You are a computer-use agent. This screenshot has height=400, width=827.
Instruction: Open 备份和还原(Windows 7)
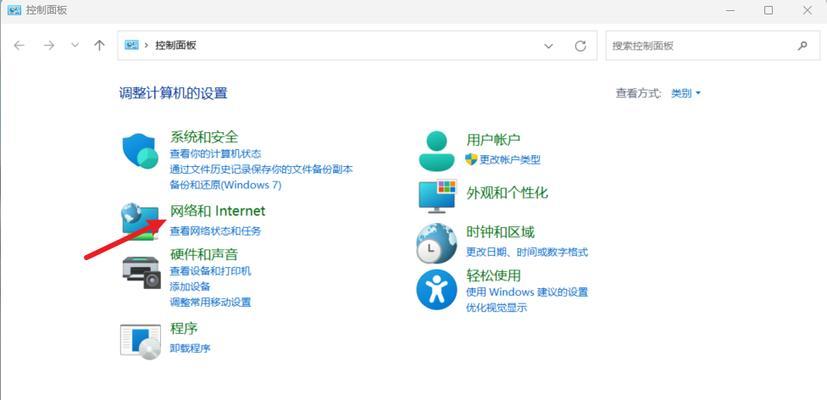[x=226, y=185]
